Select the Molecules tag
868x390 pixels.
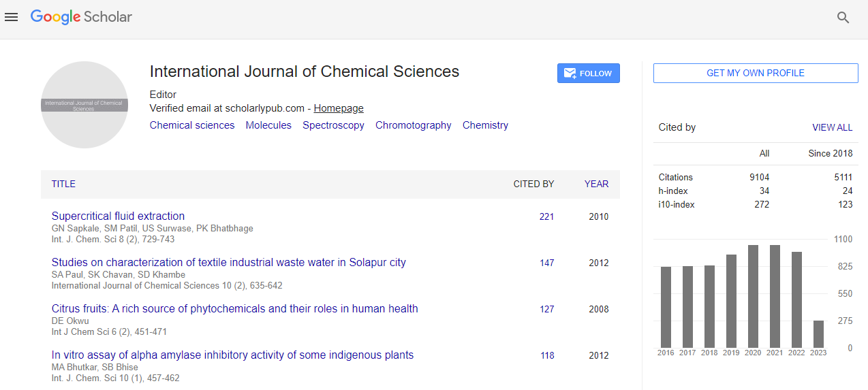coord(268,125)
